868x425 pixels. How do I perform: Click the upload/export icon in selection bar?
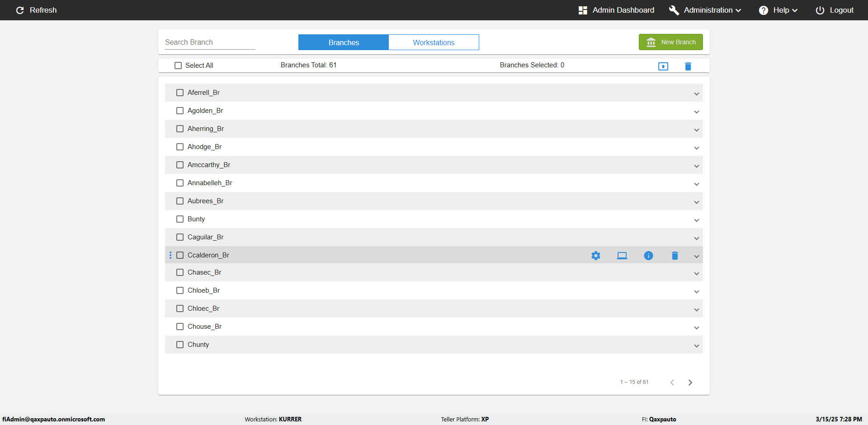663,66
